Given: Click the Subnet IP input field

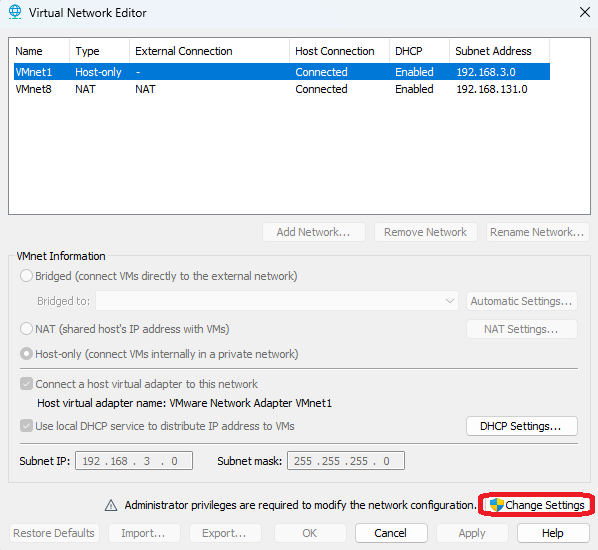Looking at the screenshot, I should pyautogui.click(x=134, y=461).
